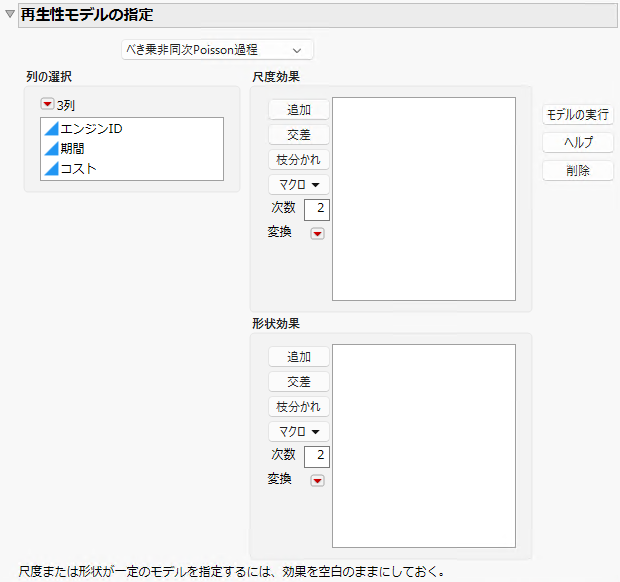Click 追加 in the 尺度効果 section

[299, 110]
